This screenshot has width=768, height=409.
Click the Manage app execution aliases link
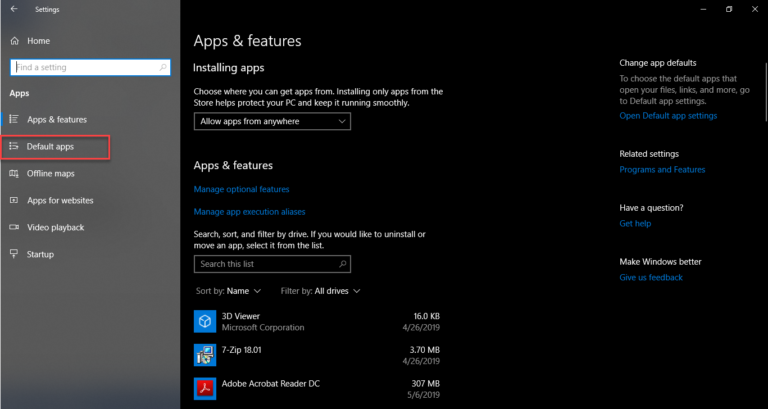(249, 212)
